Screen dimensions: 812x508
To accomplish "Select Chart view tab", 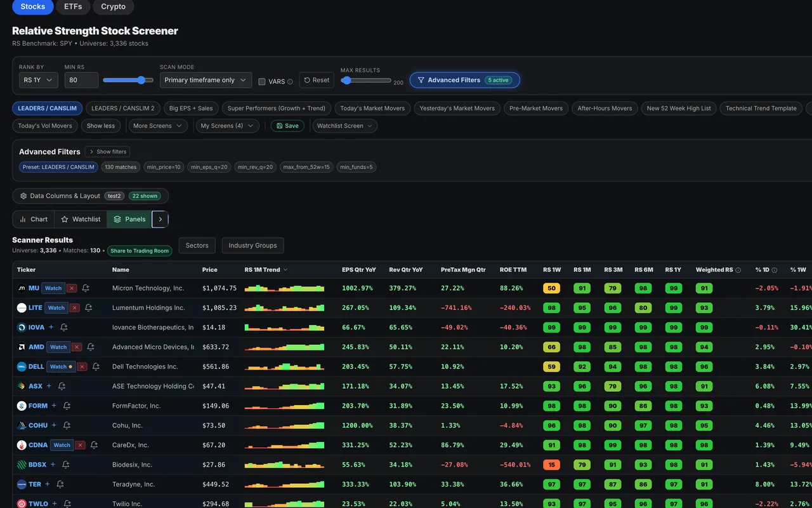I will click(34, 219).
